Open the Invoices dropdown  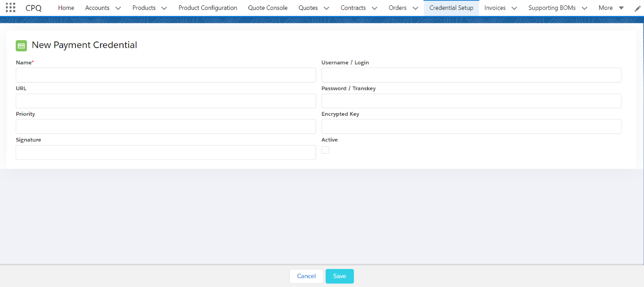pyautogui.click(x=514, y=8)
